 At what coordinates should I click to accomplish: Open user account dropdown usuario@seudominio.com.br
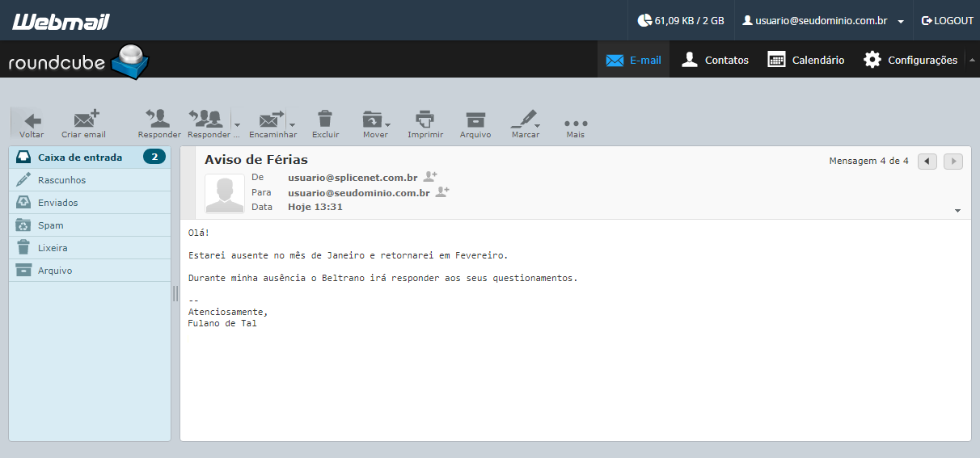tap(823, 20)
